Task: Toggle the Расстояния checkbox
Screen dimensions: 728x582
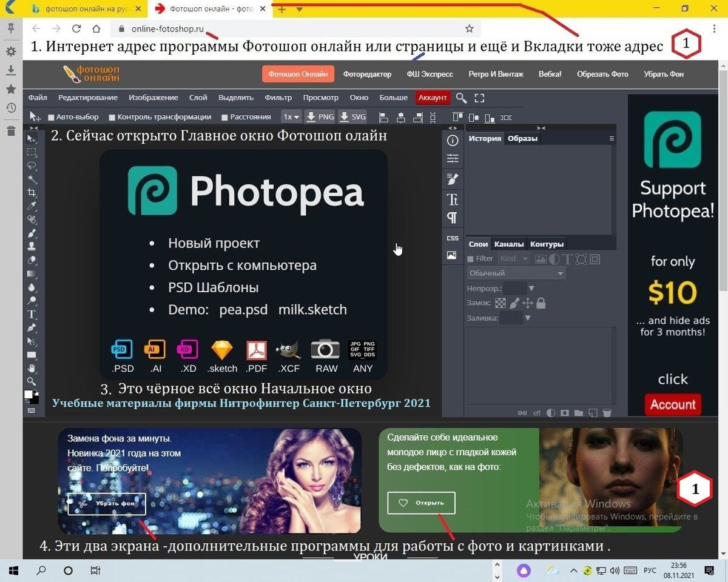Action: 225,117
